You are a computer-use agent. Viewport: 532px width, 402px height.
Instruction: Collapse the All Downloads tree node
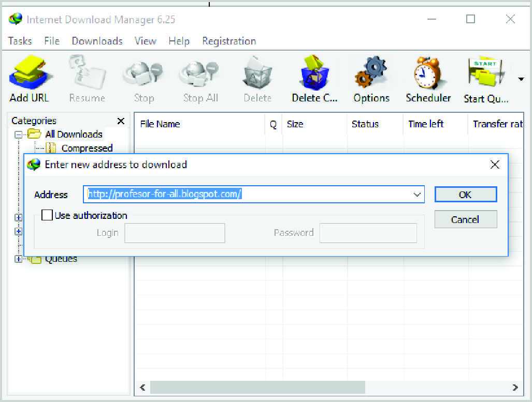pos(19,135)
